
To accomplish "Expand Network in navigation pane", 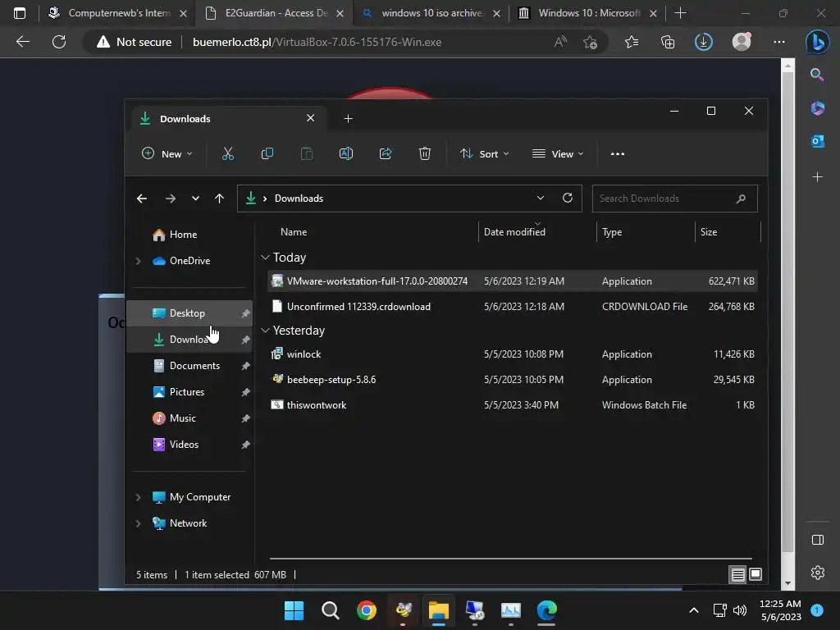I will [138, 523].
